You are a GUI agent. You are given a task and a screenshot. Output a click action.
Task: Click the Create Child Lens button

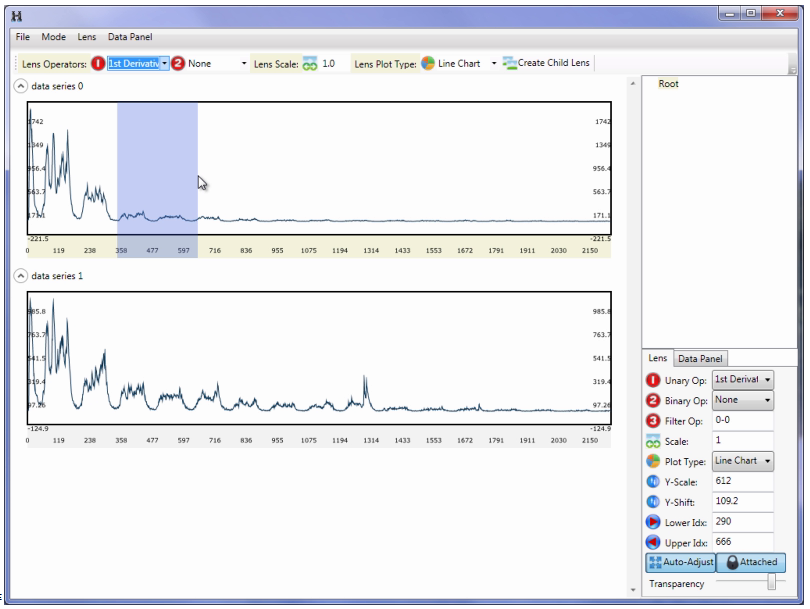tap(547, 63)
